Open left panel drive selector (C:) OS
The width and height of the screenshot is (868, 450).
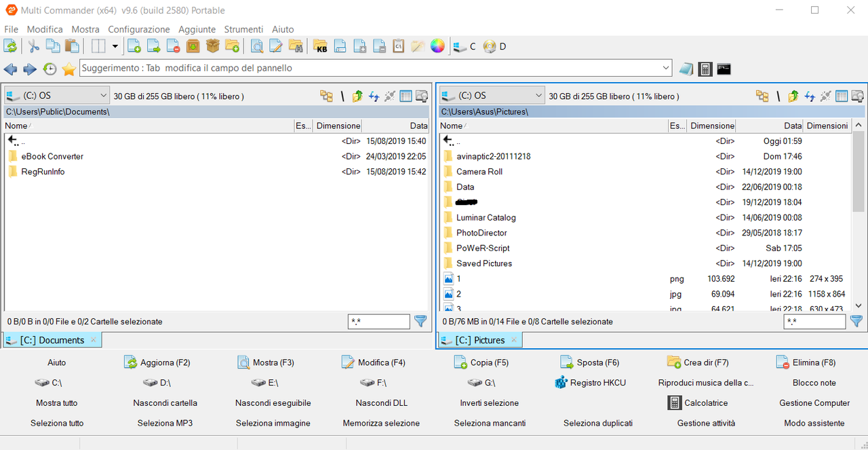(57, 96)
